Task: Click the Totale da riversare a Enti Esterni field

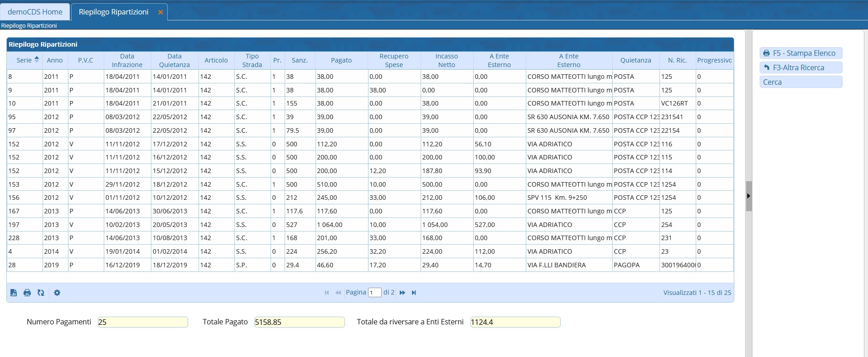Action: tap(515, 322)
